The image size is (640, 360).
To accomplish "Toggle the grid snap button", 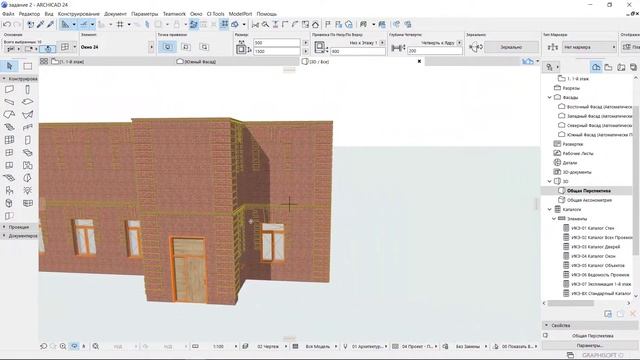I will click(120, 24).
